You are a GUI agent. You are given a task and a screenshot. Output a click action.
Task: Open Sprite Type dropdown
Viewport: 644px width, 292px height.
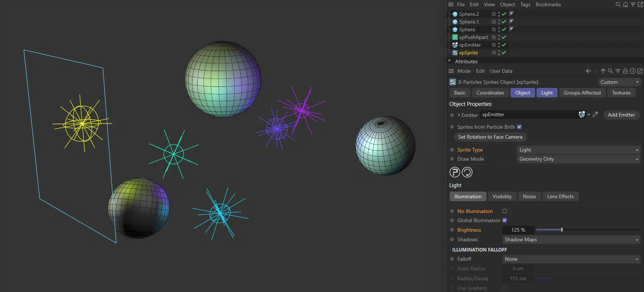pos(578,150)
